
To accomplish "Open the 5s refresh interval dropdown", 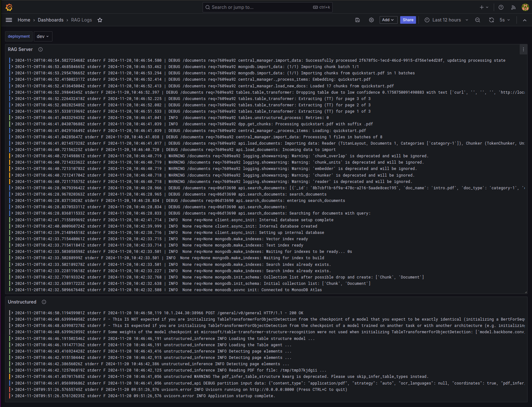I will click(505, 20).
